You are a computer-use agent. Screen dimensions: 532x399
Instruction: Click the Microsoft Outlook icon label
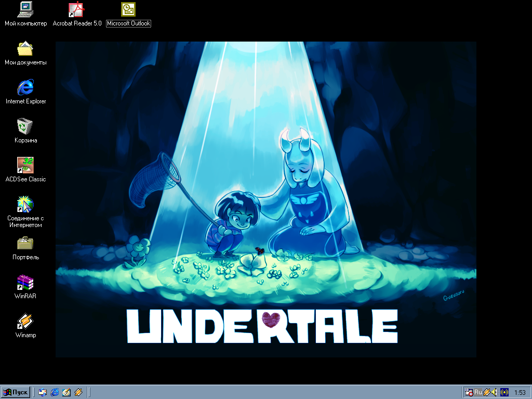tap(129, 23)
